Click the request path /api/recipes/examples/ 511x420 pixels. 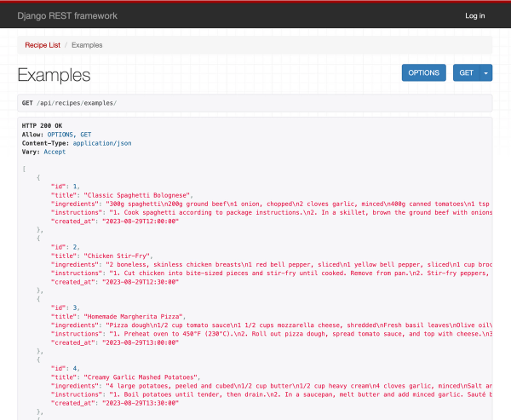77,103
